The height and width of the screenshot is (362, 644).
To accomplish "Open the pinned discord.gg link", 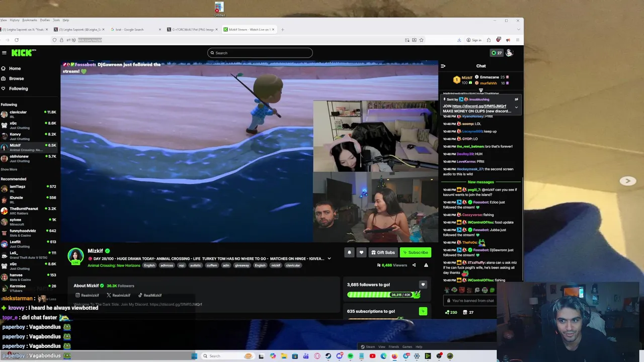I will coord(479,106).
